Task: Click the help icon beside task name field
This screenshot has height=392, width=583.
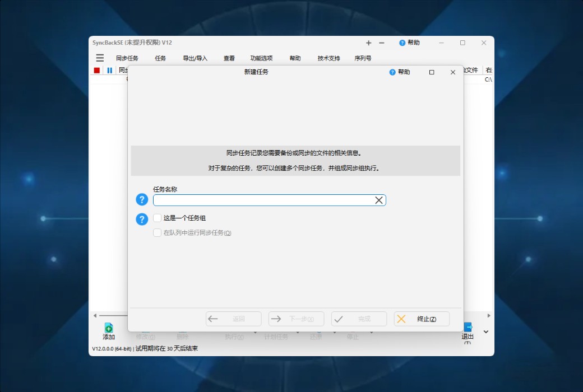Action: 142,199
